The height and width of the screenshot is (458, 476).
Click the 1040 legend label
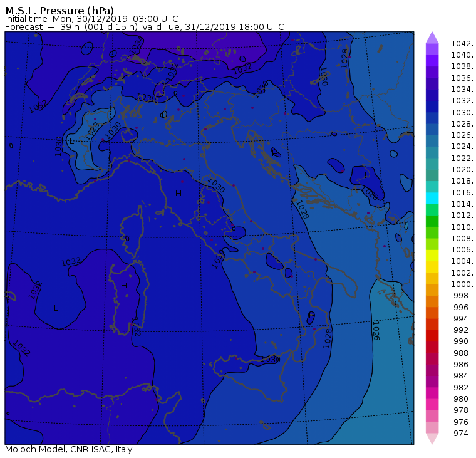tap(462, 55)
